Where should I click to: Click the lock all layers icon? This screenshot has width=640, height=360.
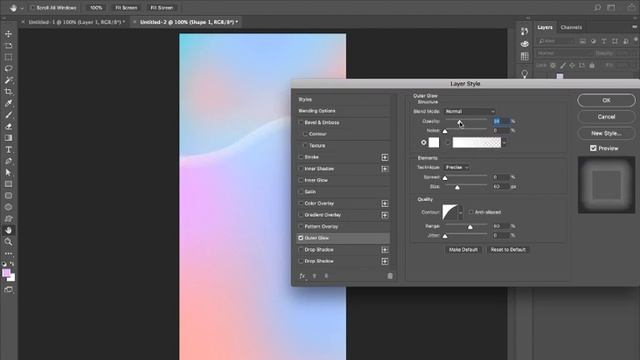point(592,65)
